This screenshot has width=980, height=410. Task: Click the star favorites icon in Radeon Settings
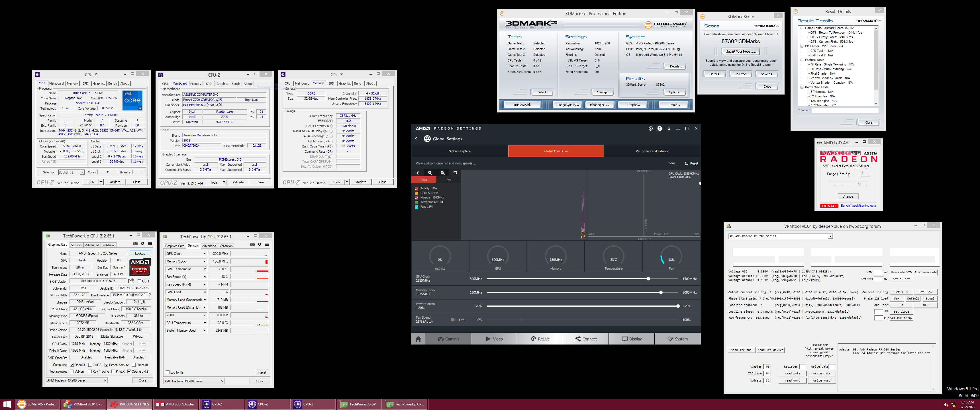coord(669,129)
